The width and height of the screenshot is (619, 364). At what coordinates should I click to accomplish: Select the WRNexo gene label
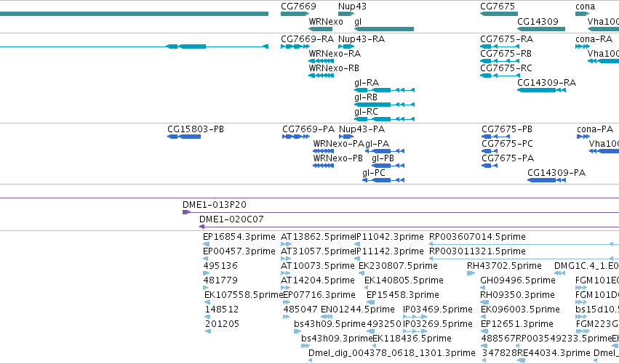coord(326,21)
